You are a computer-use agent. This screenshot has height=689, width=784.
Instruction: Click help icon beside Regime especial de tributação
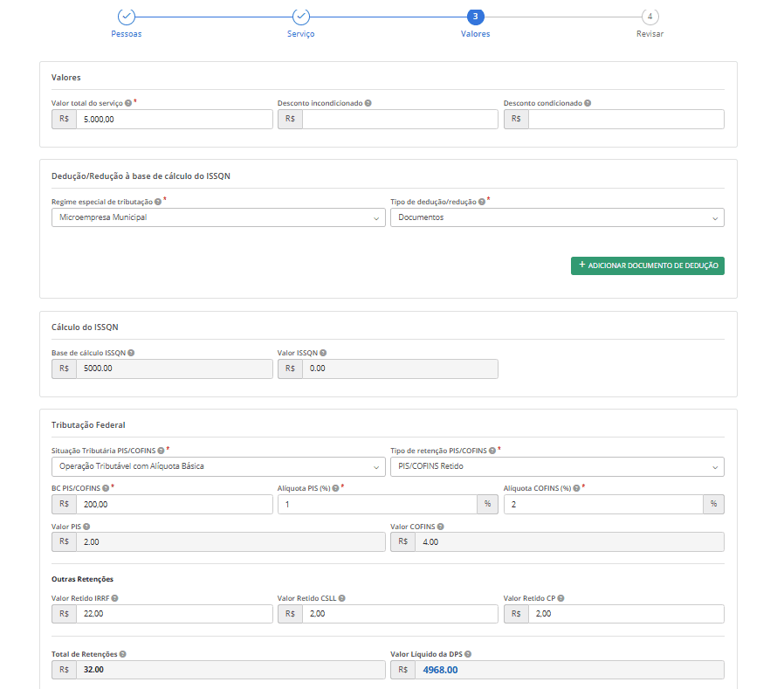(x=158, y=202)
